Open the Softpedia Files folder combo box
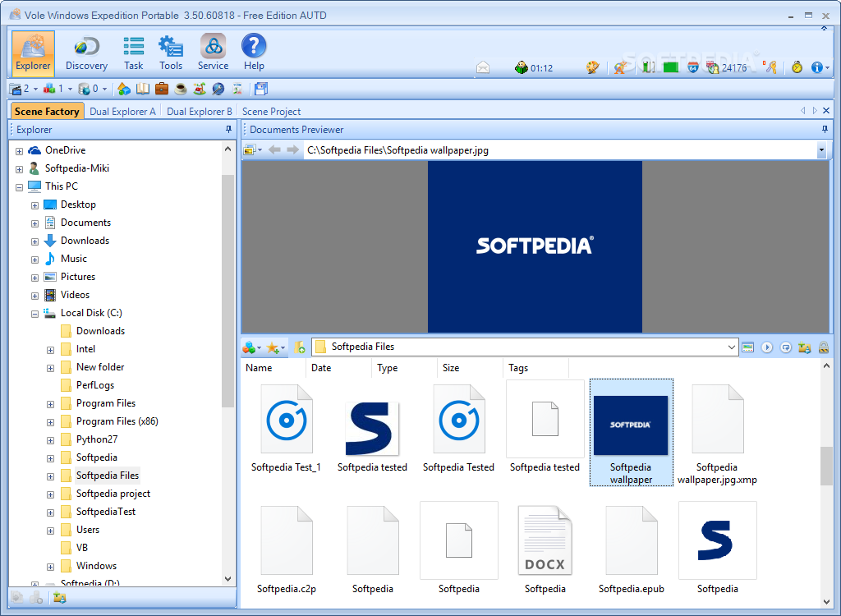This screenshot has width=841, height=616. pos(525,347)
